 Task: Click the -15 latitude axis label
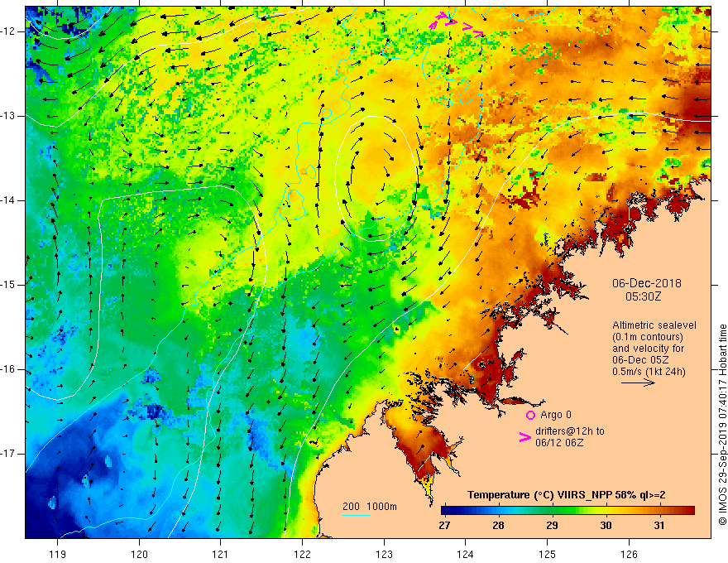9,285
